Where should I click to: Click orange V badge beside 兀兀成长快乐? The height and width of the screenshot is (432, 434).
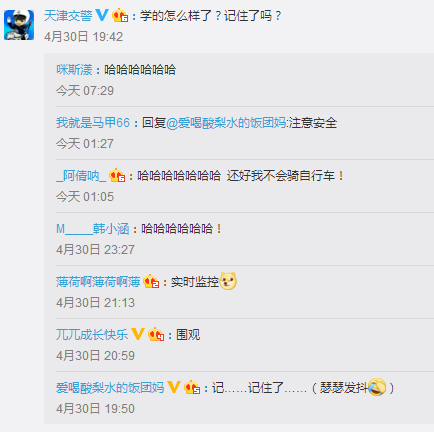click(x=138, y=334)
